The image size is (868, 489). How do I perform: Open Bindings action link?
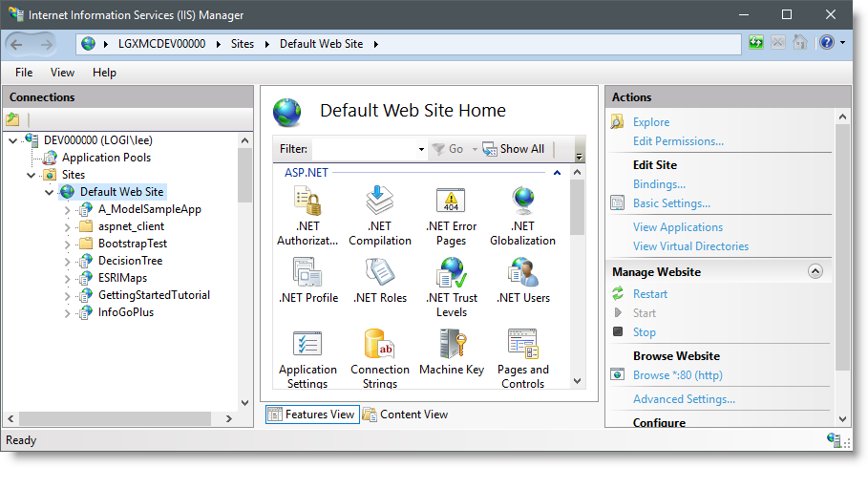659,184
